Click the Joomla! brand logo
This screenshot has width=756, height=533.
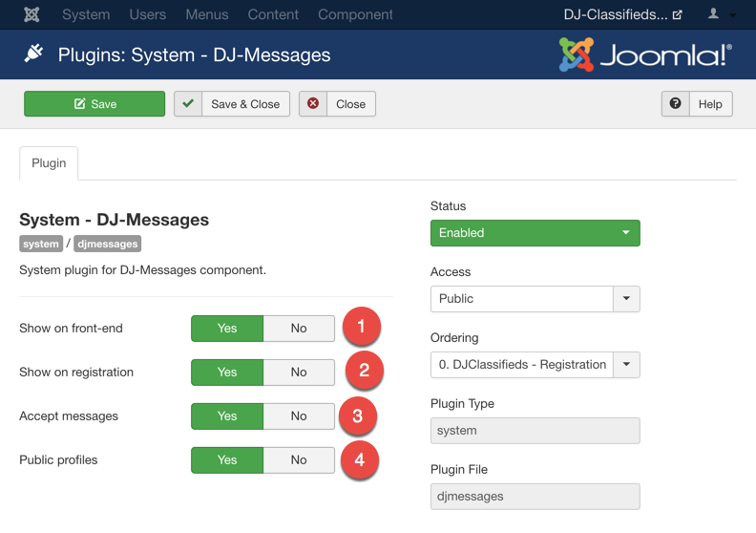645,54
